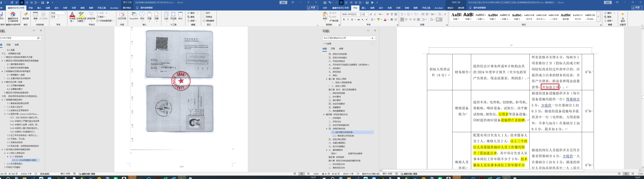Click the 拆分 split icon in left window
644x179 pixels.
180,16
